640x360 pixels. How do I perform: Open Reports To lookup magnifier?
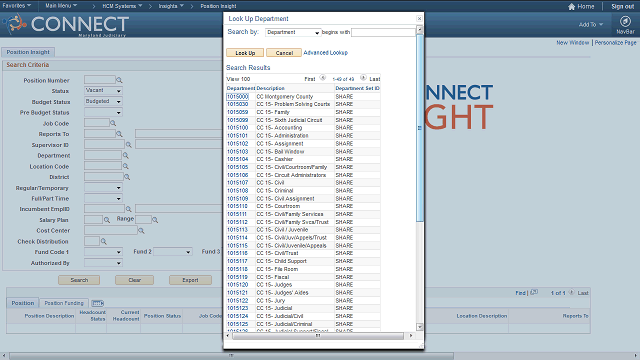119,133
